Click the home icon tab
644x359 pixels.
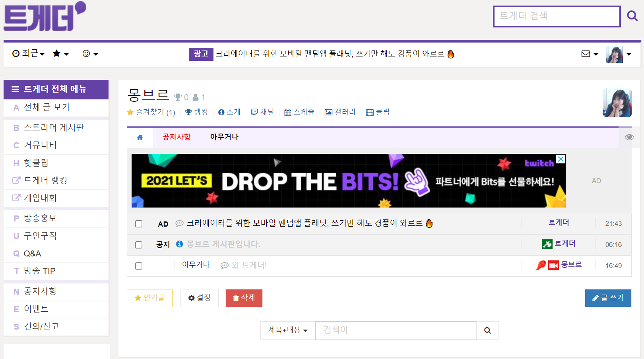coord(140,137)
